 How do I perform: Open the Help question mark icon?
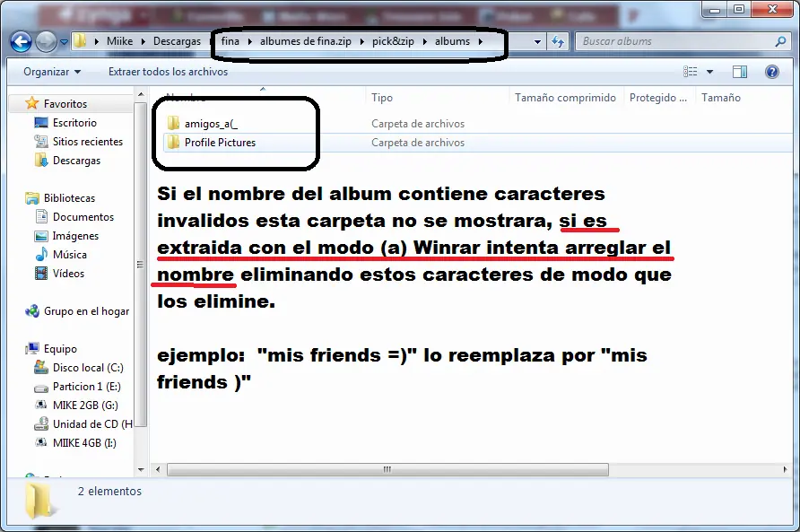tap(771, 72)
